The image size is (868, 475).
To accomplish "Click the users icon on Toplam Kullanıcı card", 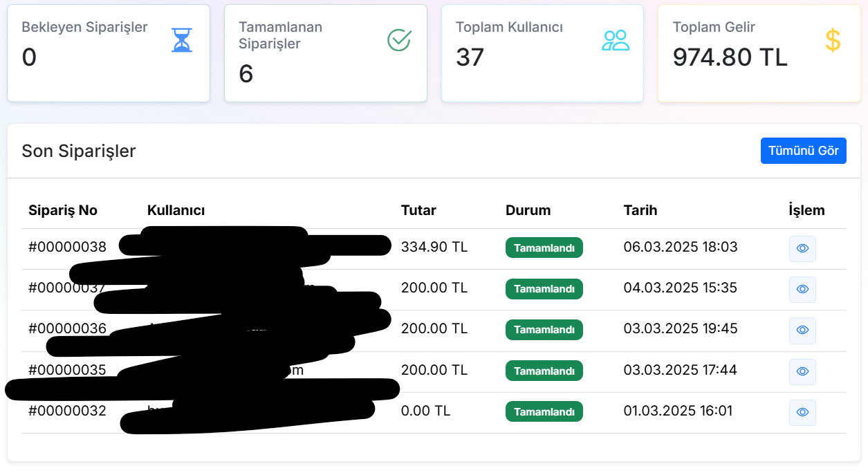I will [616, 40].
